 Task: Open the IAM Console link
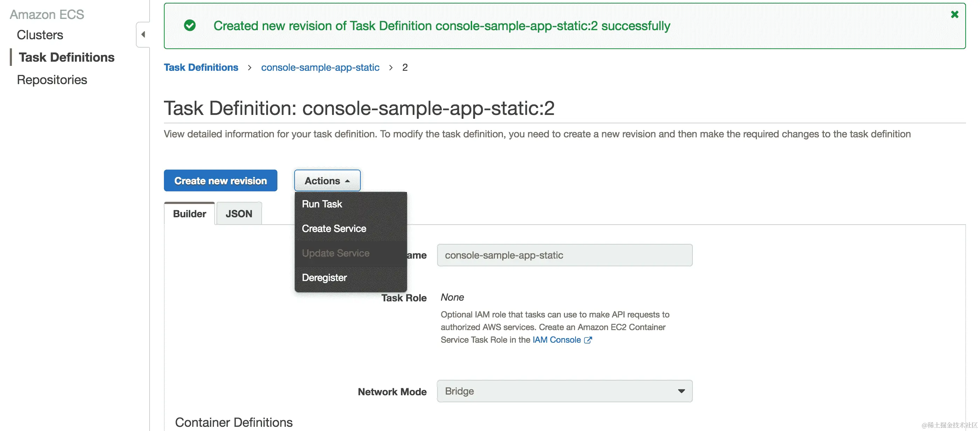[556, 340]
